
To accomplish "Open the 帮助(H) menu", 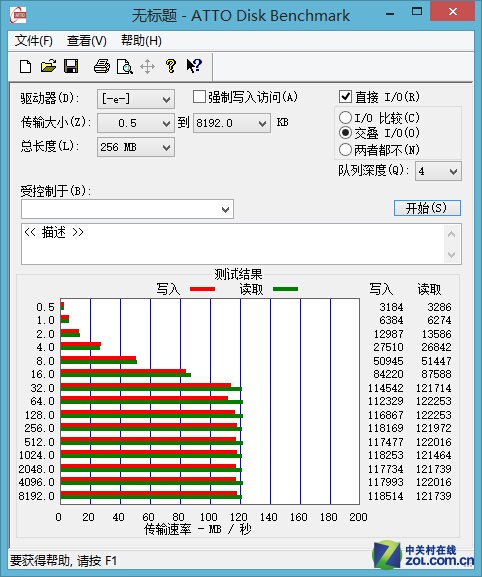I will click(141, 41).
